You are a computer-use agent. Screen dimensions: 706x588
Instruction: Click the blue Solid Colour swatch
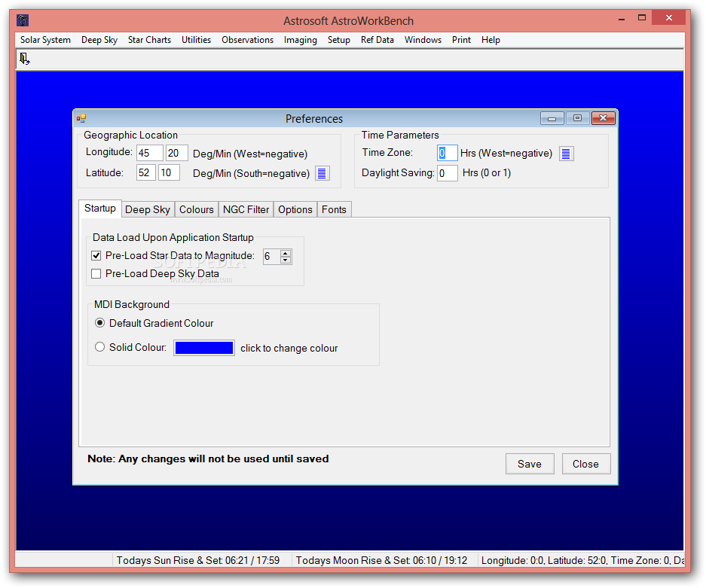click(x=204, y=348)
